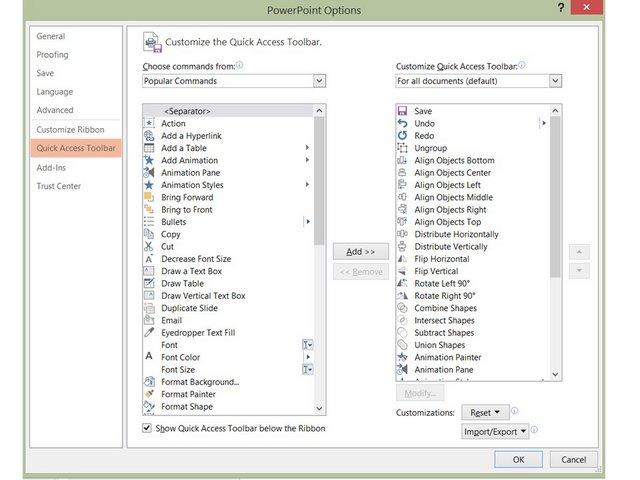Toggle Show Quick Access Toolbar below the Ribbon
This screenshot has width=640, height=480.
pos(147,428)
